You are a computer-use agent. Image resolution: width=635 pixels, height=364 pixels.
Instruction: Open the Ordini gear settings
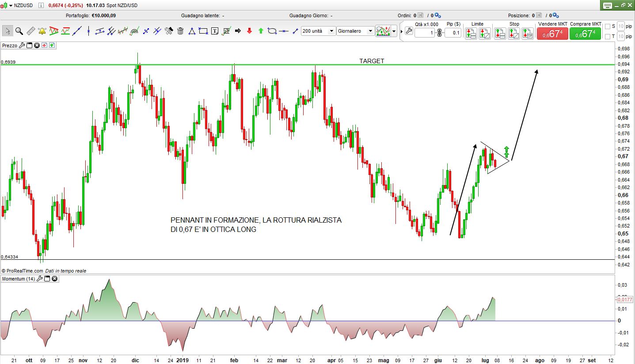point(437,15)
